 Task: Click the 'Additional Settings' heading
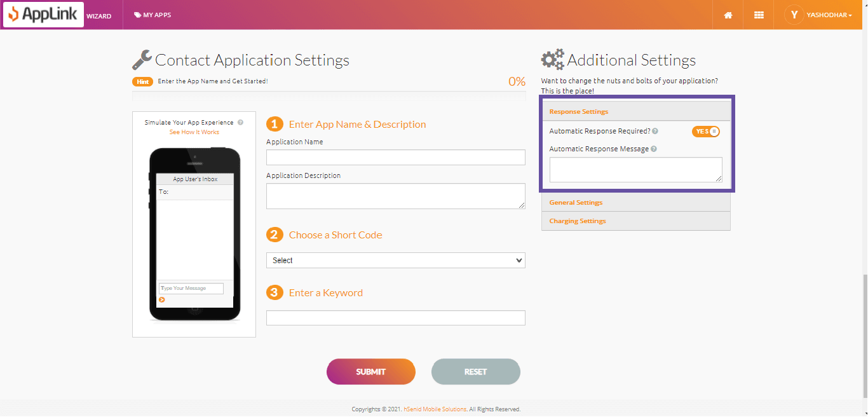click(x=632, y=60)
